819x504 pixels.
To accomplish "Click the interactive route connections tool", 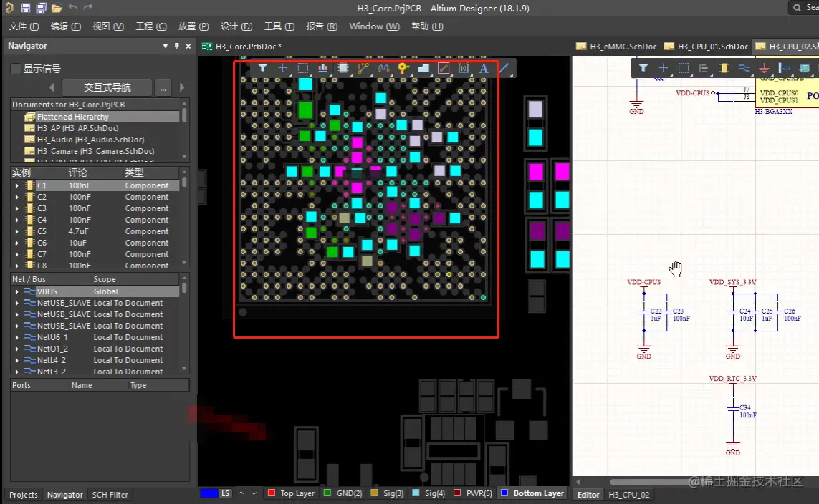I will (363, 69).
